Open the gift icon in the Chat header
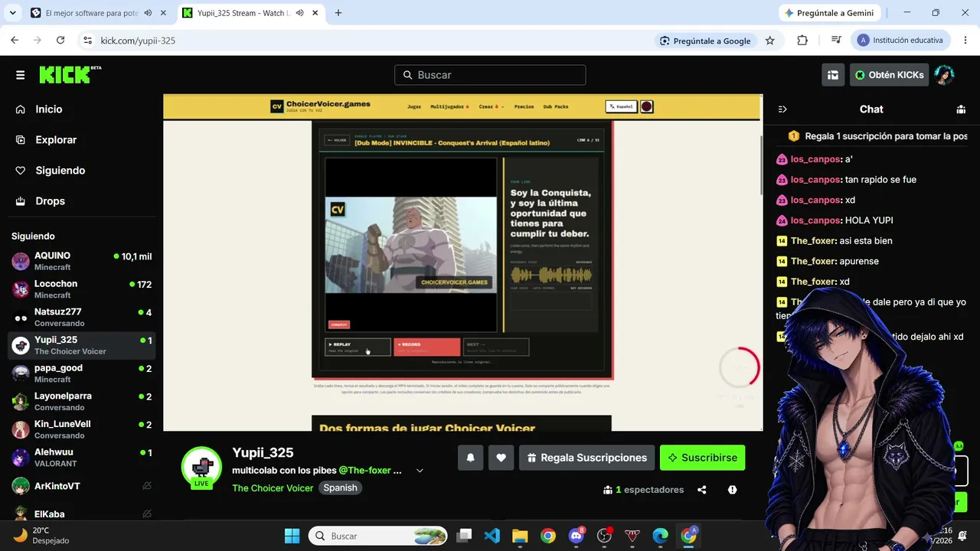 pos(961,109)
